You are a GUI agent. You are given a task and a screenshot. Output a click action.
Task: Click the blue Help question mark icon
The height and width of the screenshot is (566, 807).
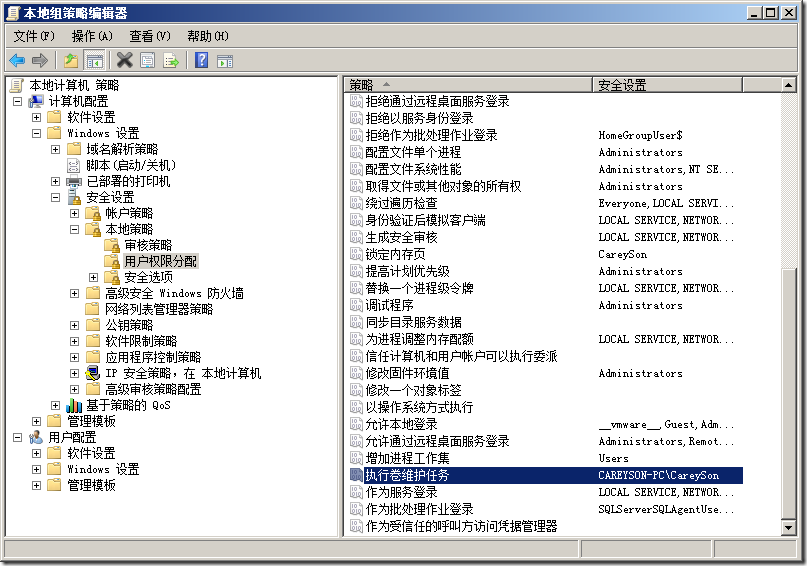tap(201, 60)
